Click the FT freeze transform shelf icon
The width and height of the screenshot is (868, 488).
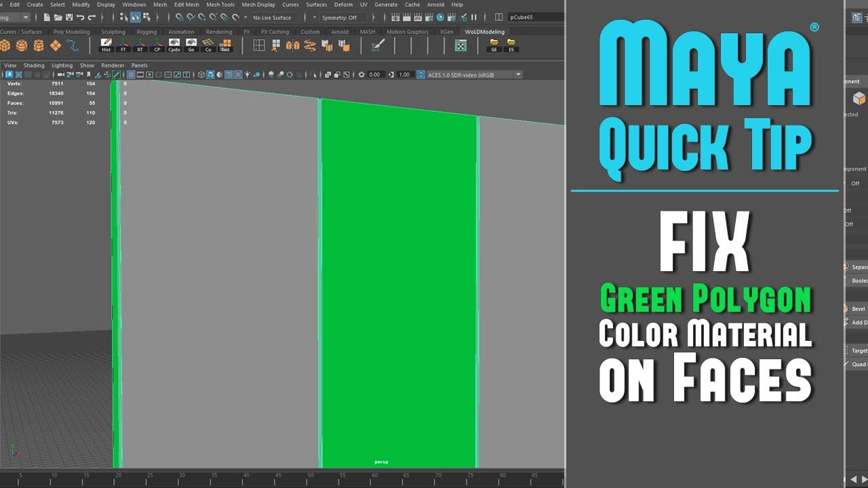coord(123,45)
